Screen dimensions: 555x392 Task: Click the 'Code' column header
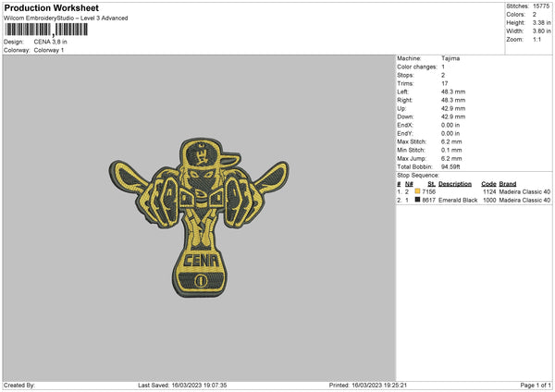(488, 184)
